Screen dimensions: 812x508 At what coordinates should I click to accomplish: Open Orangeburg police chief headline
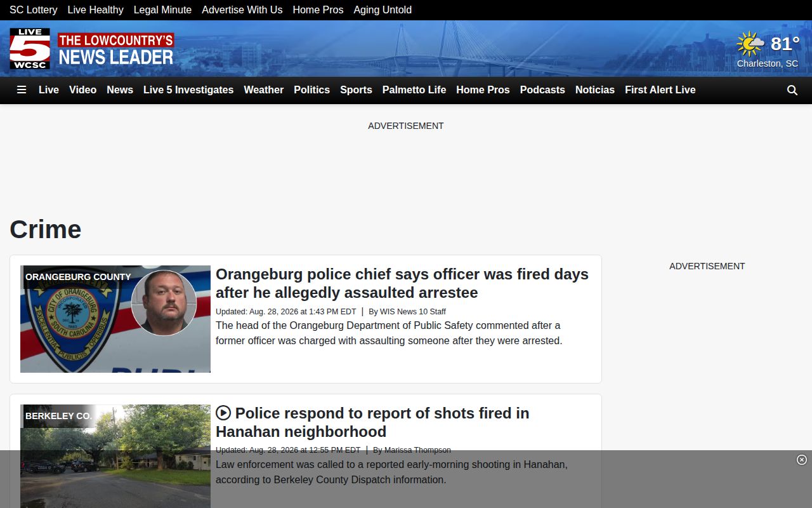(402, 283)
